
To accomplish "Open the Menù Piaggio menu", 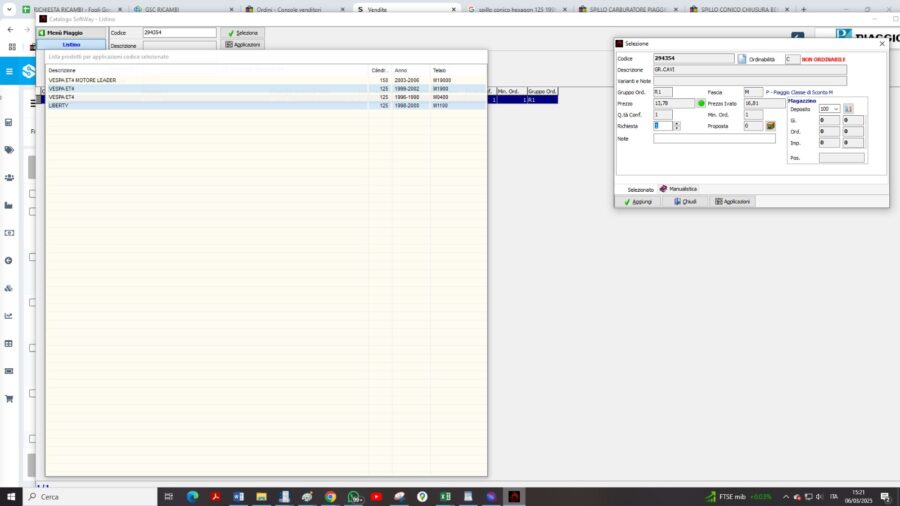I will point(72,33).
